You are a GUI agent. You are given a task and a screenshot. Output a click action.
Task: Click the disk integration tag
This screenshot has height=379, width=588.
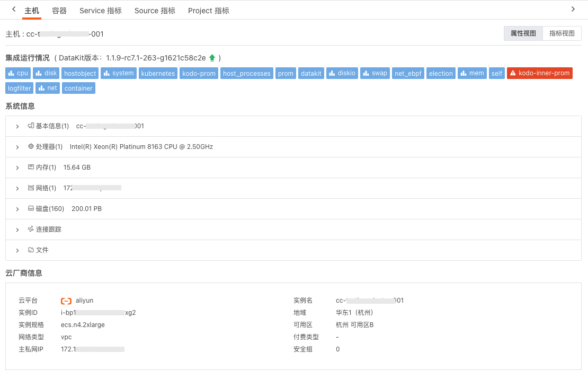click(46, 73)
